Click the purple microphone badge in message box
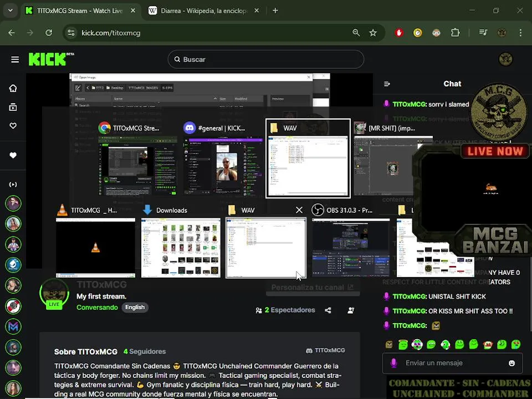This screenshot has width=532, height=399. [393, 362]
